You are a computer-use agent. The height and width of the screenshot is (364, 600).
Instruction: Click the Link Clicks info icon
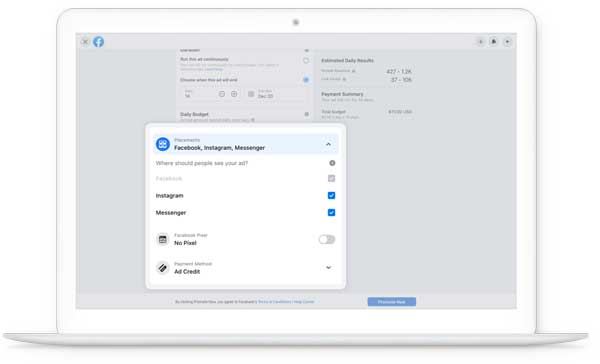(344, 79)
